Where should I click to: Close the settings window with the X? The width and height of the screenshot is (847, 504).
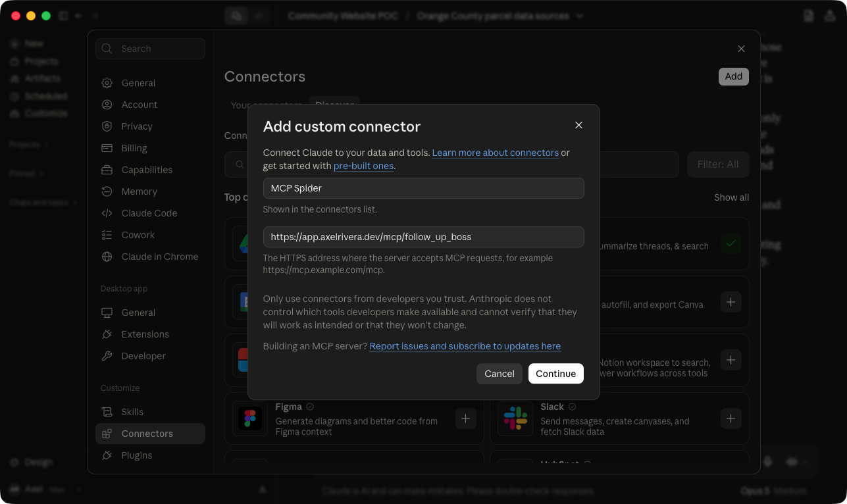pyautogui.click(x=741, y=49)
